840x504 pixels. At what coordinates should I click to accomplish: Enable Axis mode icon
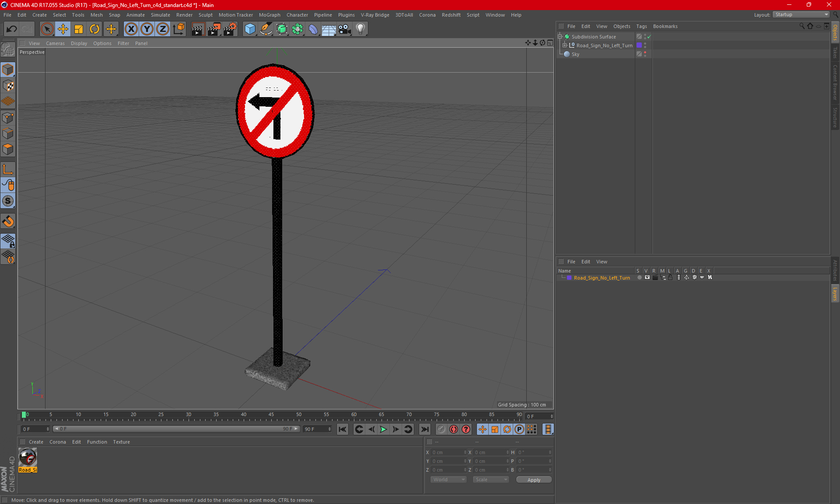coord(8,169)
